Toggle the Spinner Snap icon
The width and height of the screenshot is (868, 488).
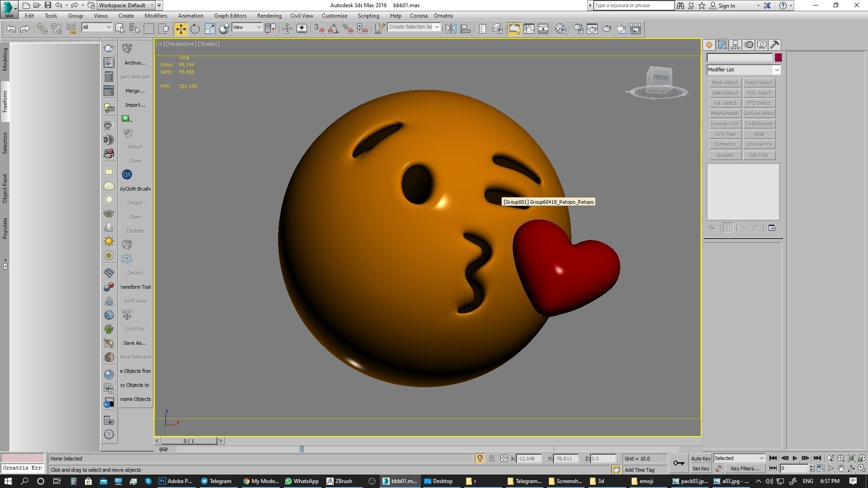point(363,29)
